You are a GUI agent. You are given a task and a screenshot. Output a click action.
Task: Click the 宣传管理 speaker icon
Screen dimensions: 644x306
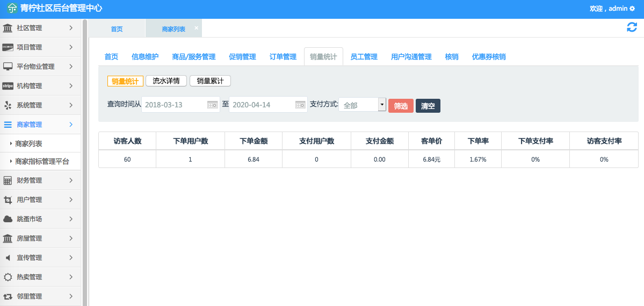point(8,258)
